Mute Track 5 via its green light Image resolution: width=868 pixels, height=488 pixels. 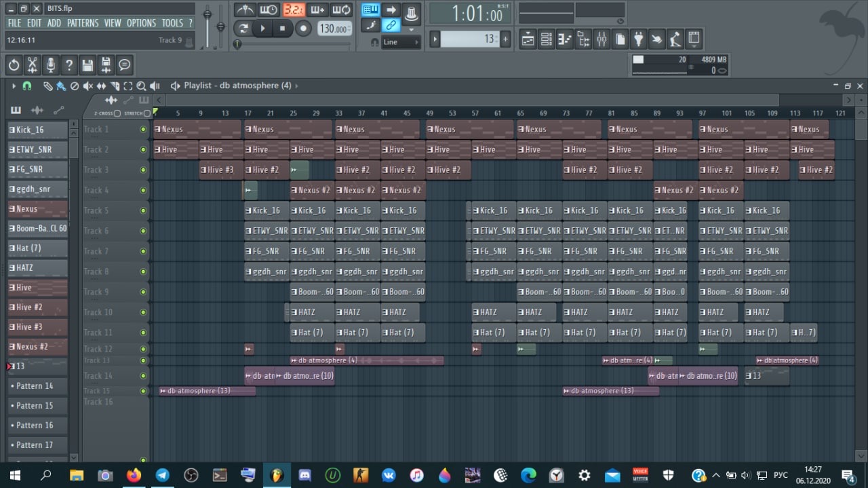pos(143,210)
